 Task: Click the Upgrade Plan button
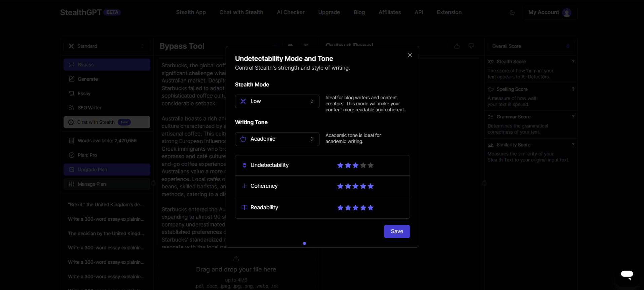click(x=107, y=170)
